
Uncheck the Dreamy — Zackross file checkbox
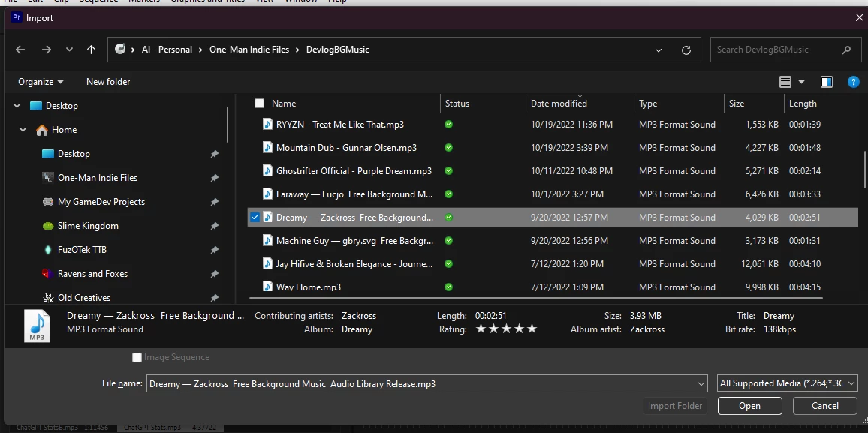point(255,218)
